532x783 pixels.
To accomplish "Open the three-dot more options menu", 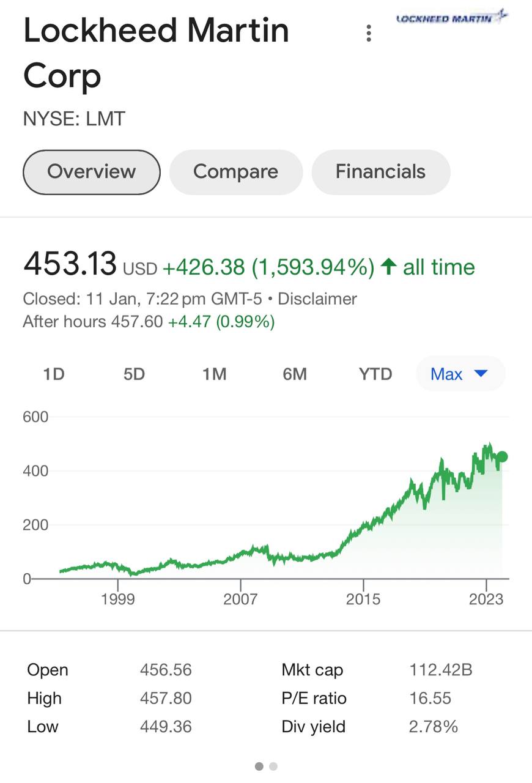I will point(368,34).
